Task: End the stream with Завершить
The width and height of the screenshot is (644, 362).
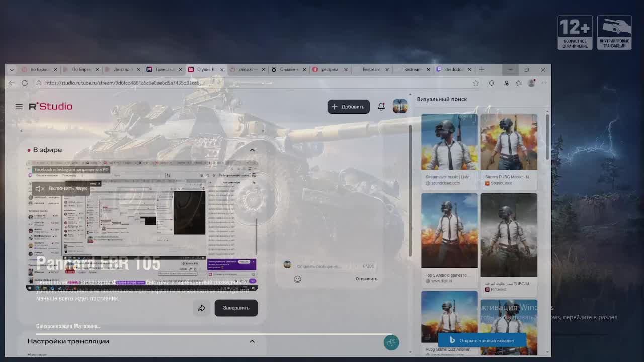Action: pos(236,308)
